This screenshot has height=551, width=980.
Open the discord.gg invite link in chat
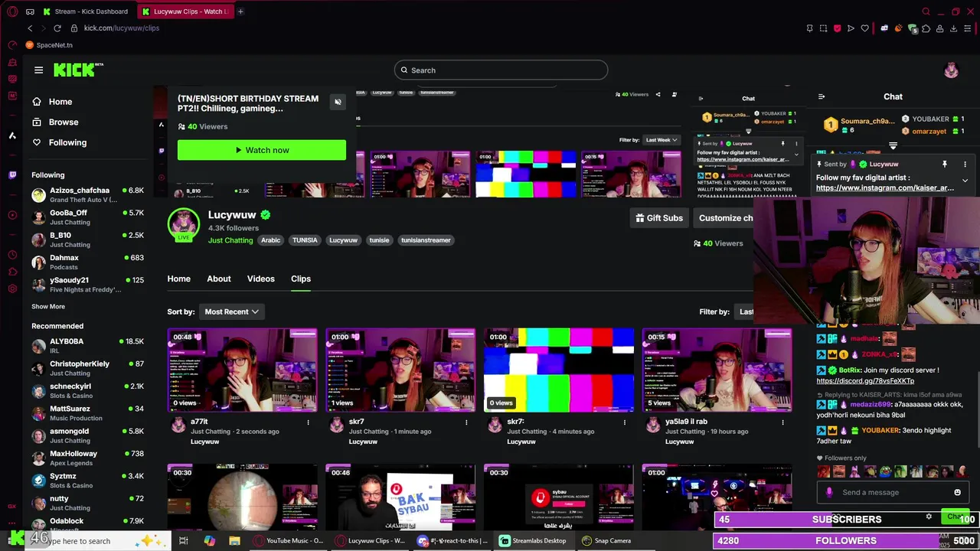[x=865, y=380]
